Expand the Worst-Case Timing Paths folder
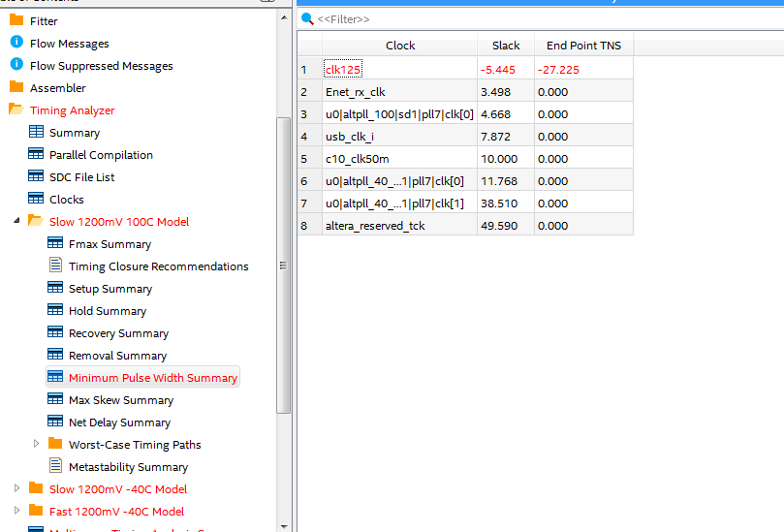Image resolution: width=784 pixels, height=532 pixels. 37,444
